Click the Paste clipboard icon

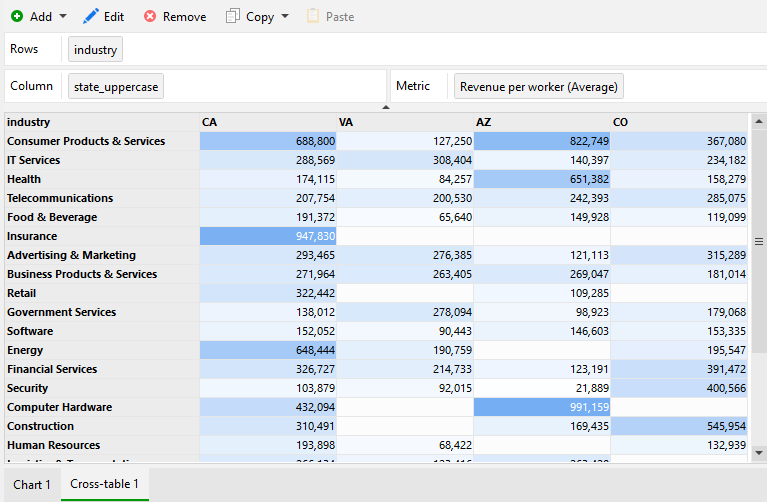(313, 16)
